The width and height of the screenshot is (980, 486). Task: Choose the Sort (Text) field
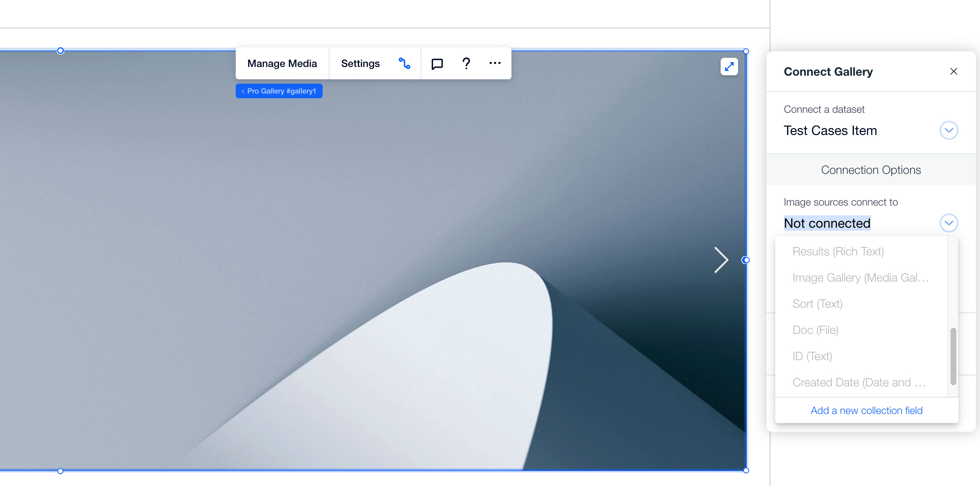(x=817, y=304)
